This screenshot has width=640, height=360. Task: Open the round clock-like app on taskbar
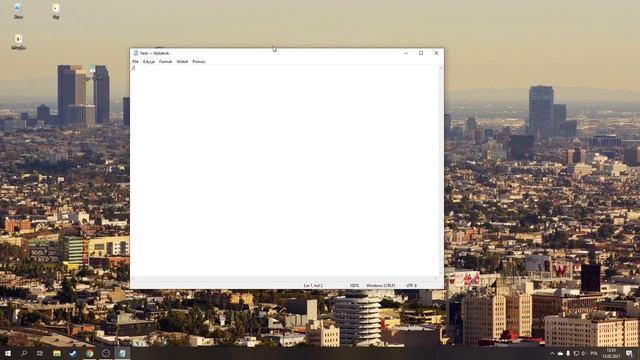(x=106, y=353)
